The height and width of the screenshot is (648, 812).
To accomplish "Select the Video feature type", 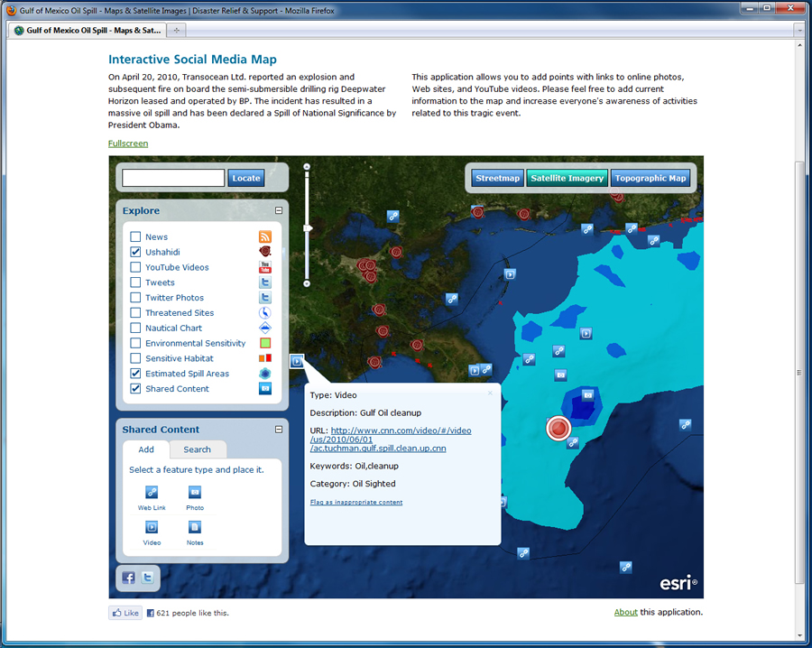I will click(x=152, y=527).
